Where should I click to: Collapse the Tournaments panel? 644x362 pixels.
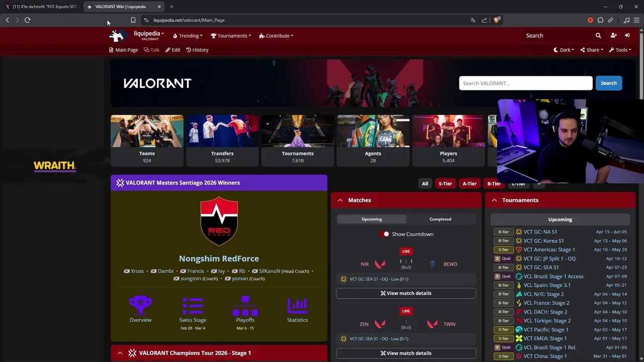[x=494, y=200]
